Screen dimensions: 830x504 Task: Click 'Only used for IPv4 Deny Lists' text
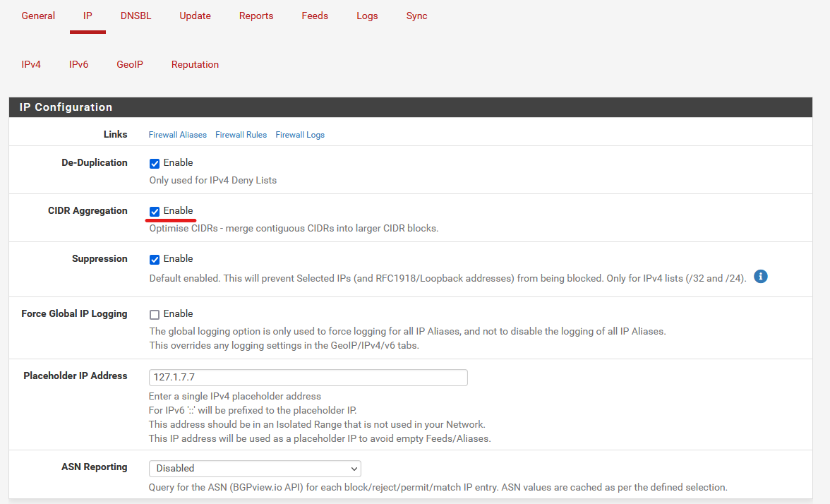(213, 181)
